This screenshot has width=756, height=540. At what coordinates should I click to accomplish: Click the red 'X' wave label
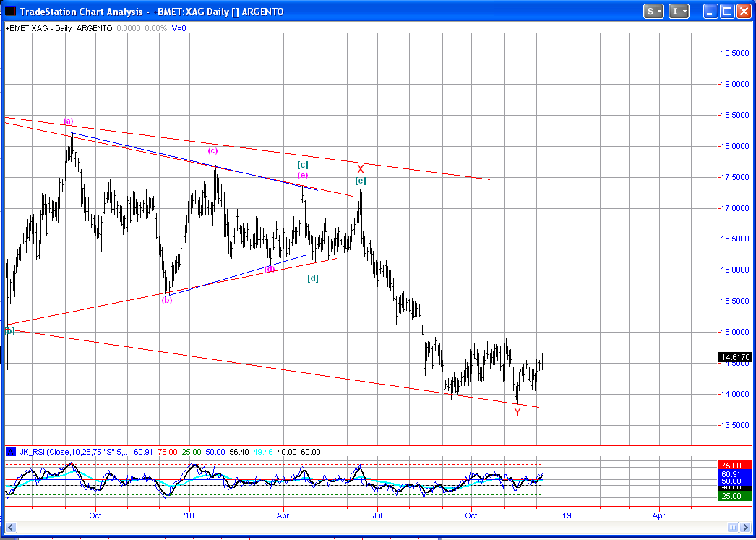pos(360,169)
